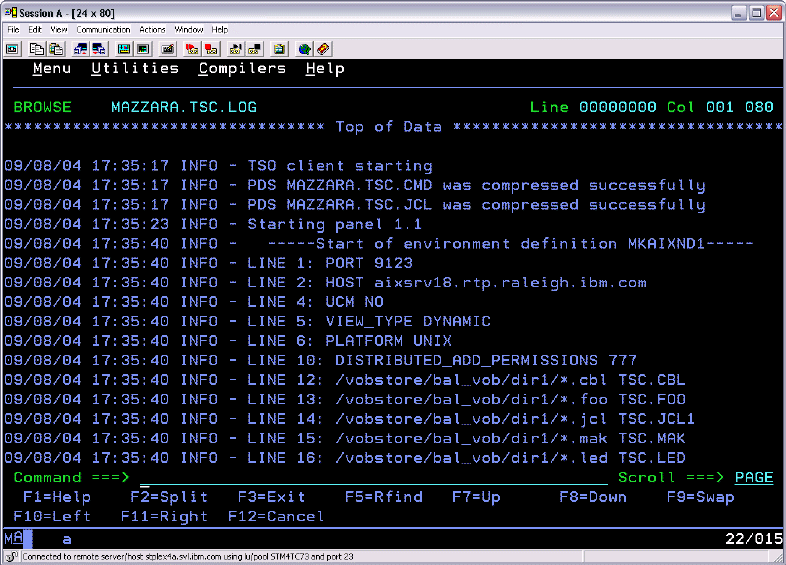Click the 'TSO client starting' log line
This screenshot has width=786, height=565.
(x=219, y=165)
